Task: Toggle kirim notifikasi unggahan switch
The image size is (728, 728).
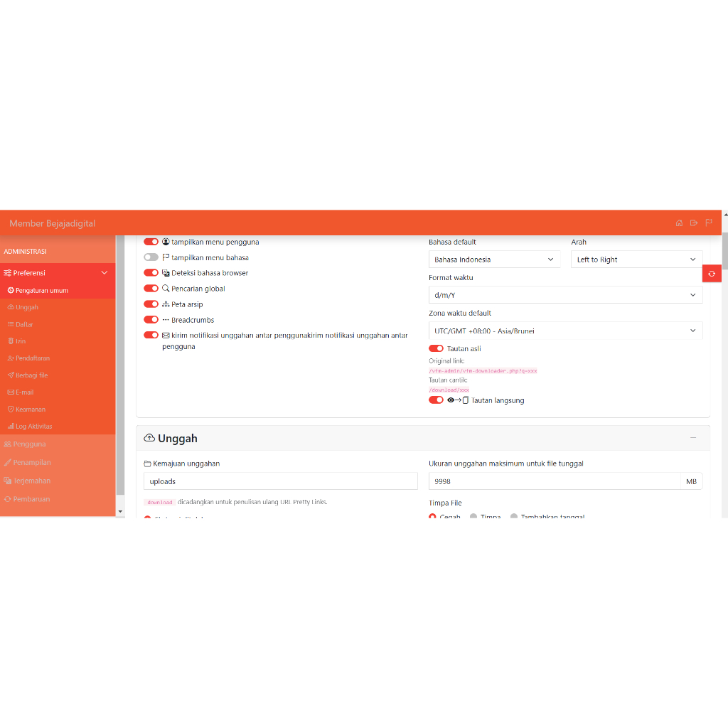Action: click(x=151, y=336)
